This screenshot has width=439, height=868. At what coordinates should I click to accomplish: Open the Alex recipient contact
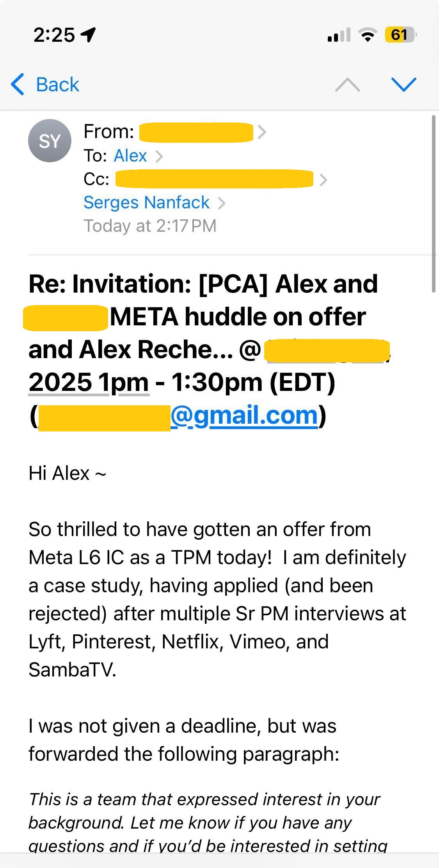[x=130, y=156]
